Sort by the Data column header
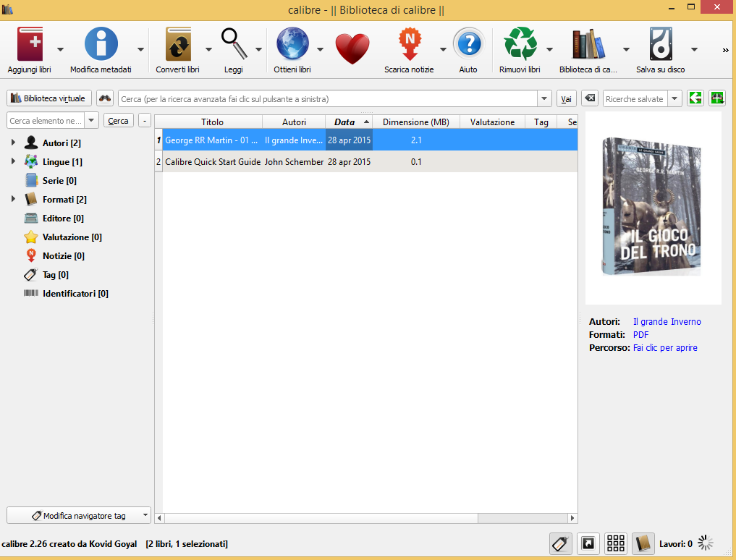This screenshot has width=736, height=560. pyautogui.click(x=349, y=122)
